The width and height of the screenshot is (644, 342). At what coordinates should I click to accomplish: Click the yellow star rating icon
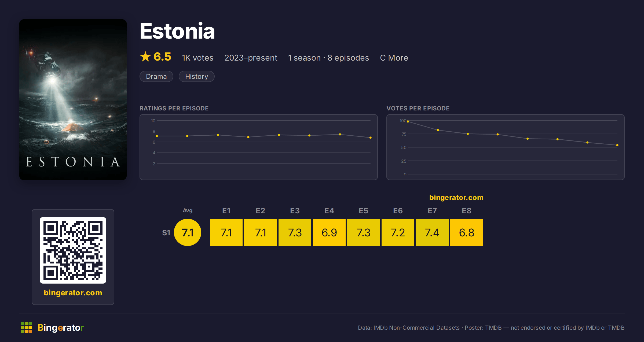click(145, 57)
